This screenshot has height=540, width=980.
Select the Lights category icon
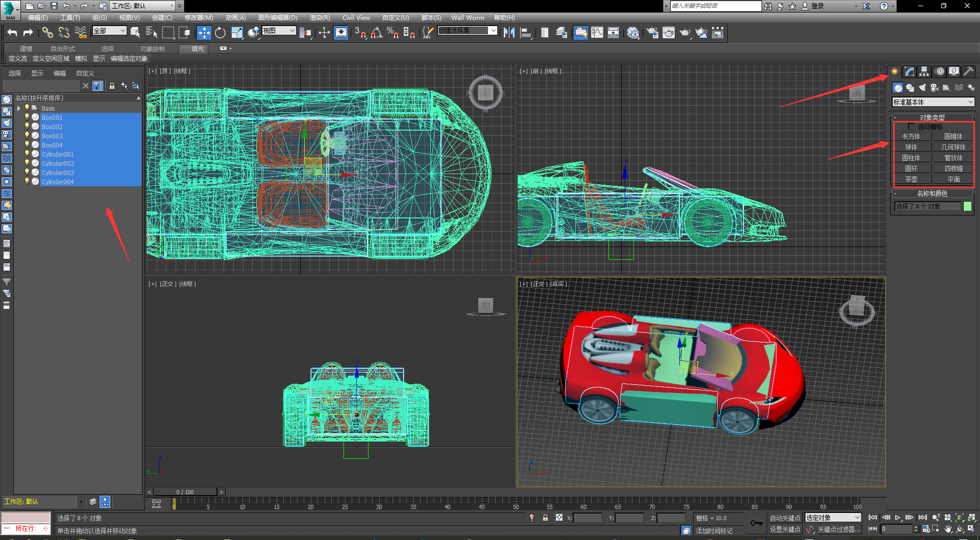pyautogui.click(x=922, y=88)
